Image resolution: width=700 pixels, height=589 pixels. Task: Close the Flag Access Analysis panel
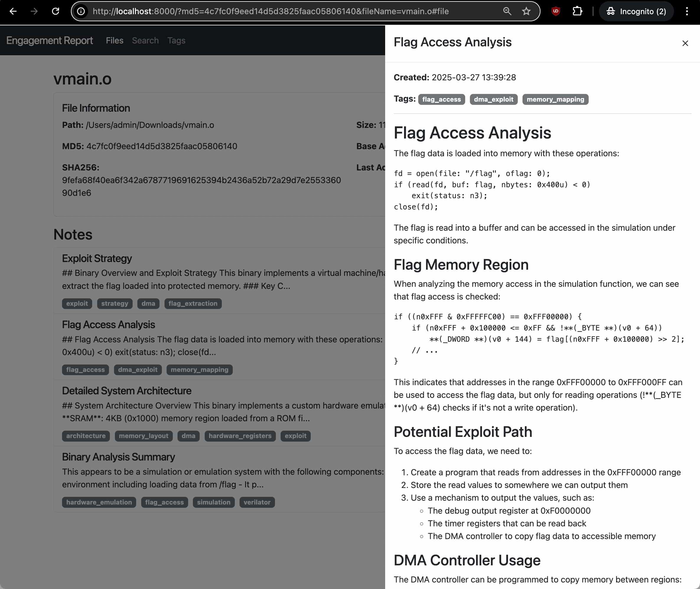pyautogui.click(x=685, y=43)
